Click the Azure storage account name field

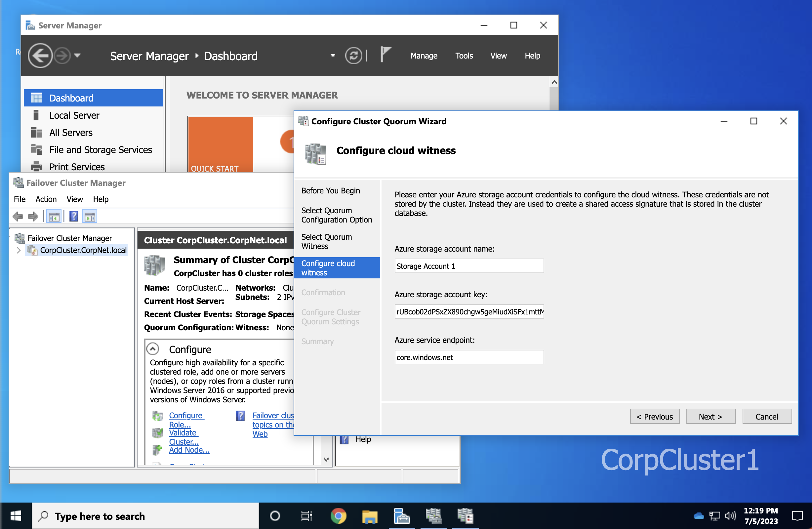pos(469,266)
